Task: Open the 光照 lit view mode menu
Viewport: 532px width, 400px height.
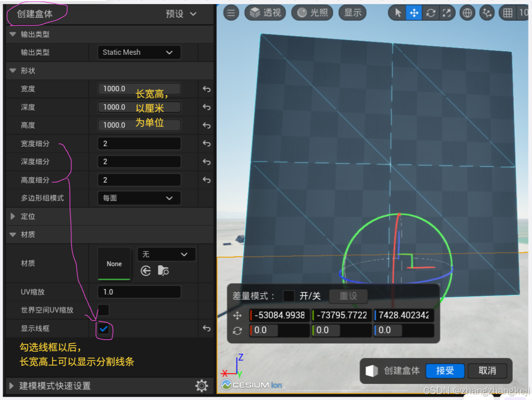Action: tap(312, 13)
